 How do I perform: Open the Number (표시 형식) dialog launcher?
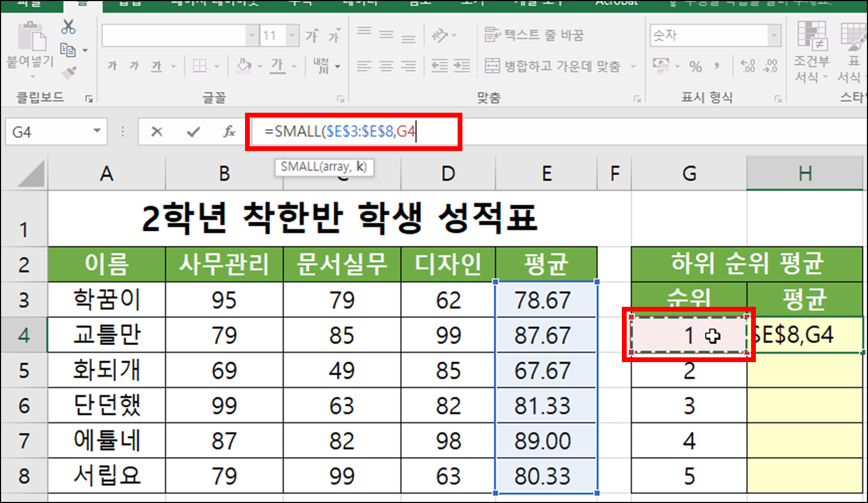pos(778,98)
